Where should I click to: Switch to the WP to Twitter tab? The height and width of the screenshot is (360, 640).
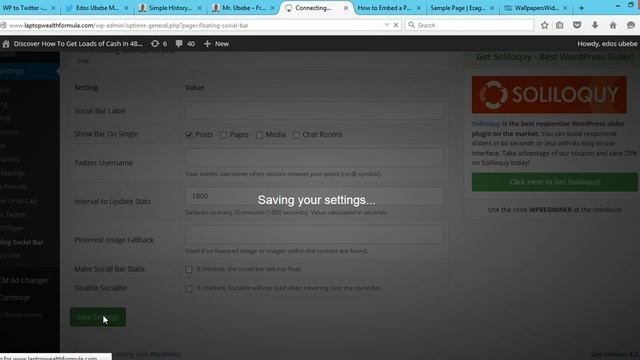point(24,8)
